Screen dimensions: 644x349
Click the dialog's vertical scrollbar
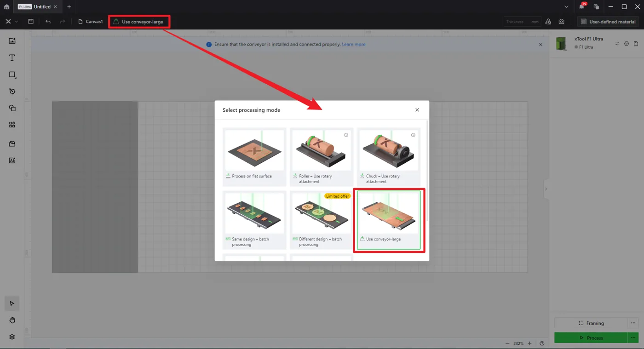(x=428, y=170)
